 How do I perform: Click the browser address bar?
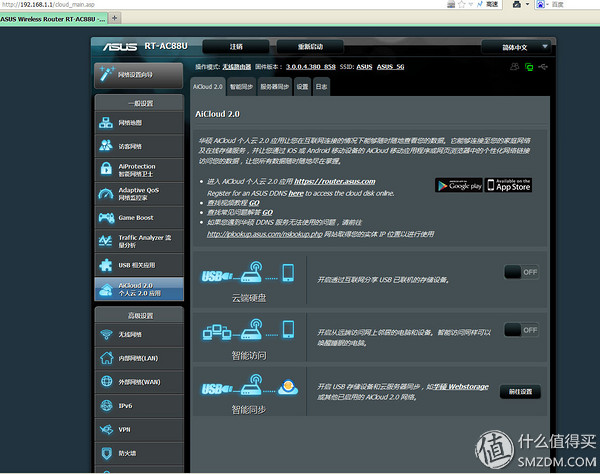[222, 4]
